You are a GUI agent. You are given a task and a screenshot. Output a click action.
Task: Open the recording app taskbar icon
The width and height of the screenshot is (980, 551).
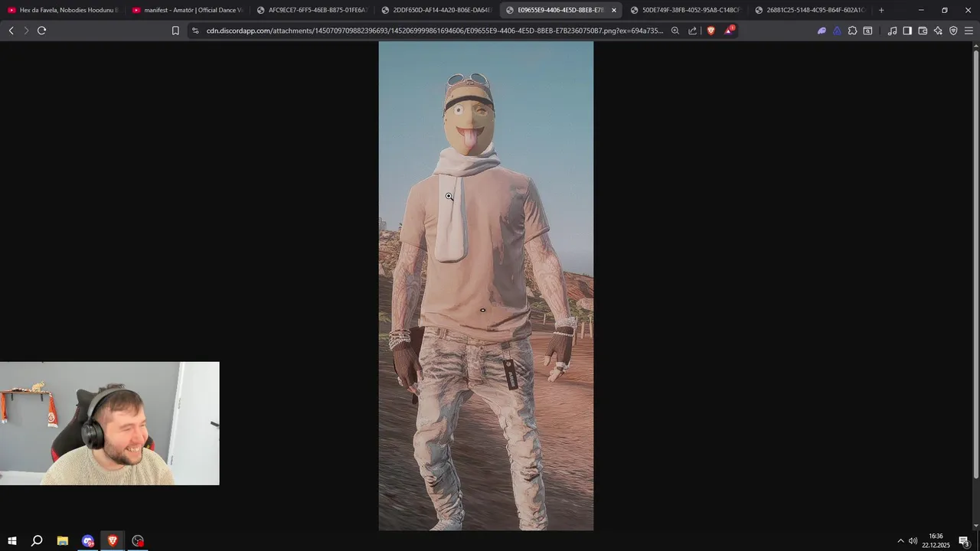[x=138, y=541]
